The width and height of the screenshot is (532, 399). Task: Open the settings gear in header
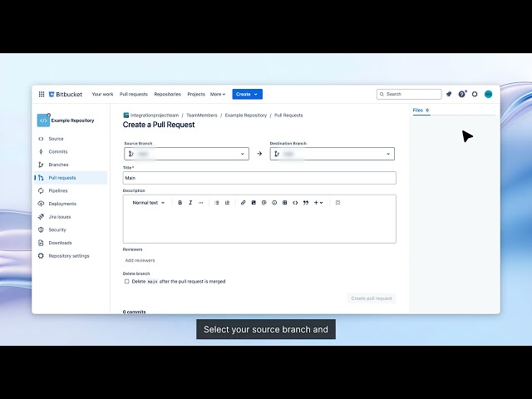coord(475,94)
